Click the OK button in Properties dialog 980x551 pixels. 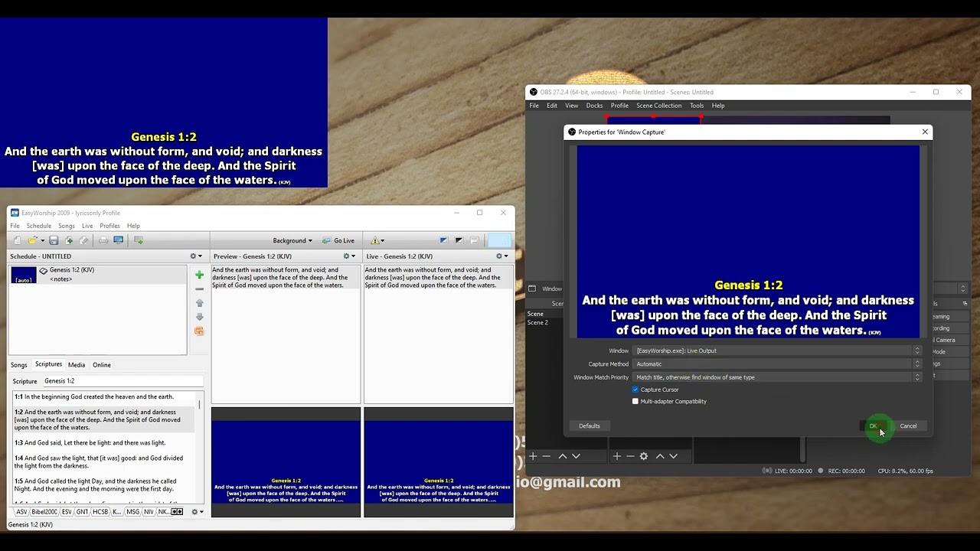coord(873,426)
